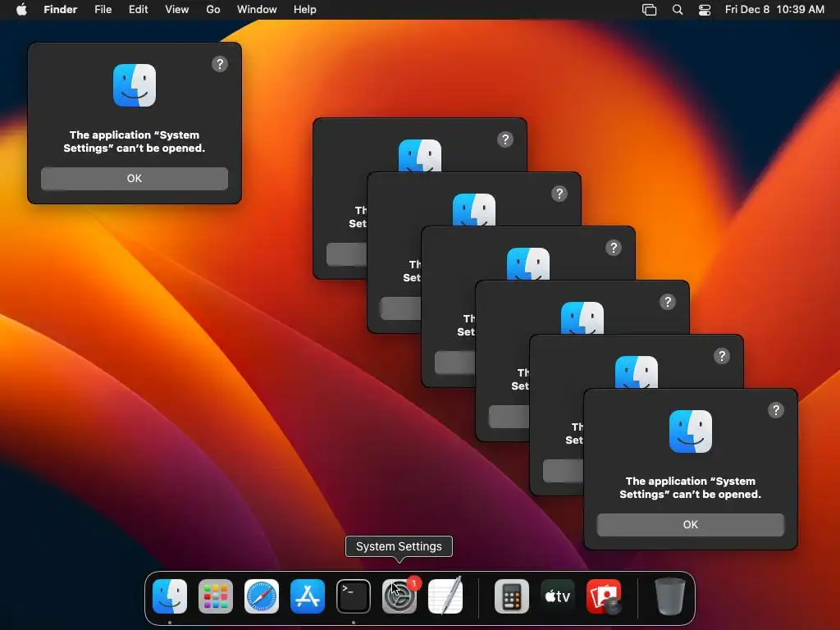
Task: Open the Apple menu
Action: pyautogui.click(x=21, y=9)
